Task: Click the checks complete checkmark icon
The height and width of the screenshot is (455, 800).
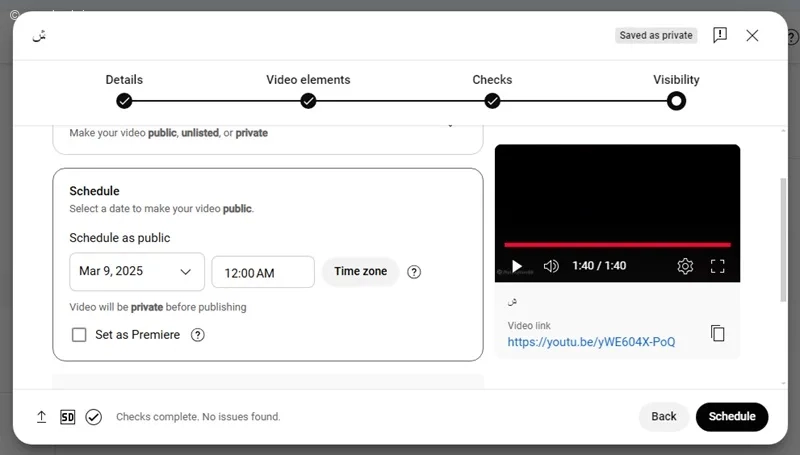Action: click(x=93, y=417)
